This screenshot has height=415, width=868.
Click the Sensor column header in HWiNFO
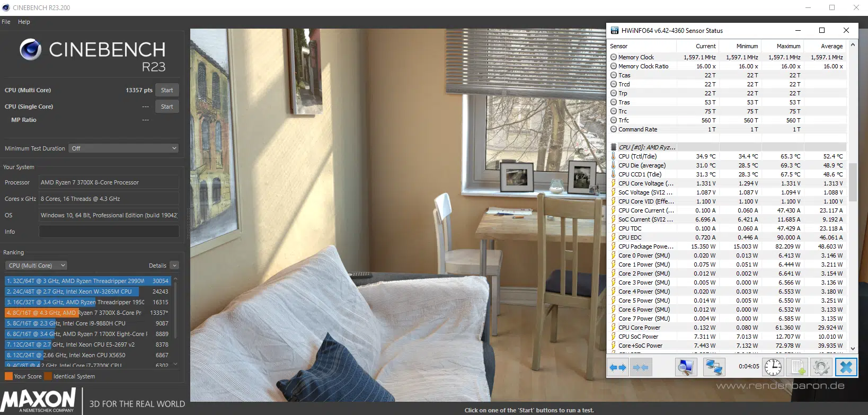click(642, 46)
